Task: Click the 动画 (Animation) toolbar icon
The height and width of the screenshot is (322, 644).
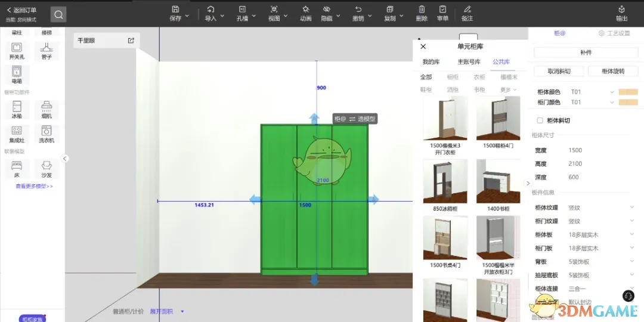Action: pos(305,10)
